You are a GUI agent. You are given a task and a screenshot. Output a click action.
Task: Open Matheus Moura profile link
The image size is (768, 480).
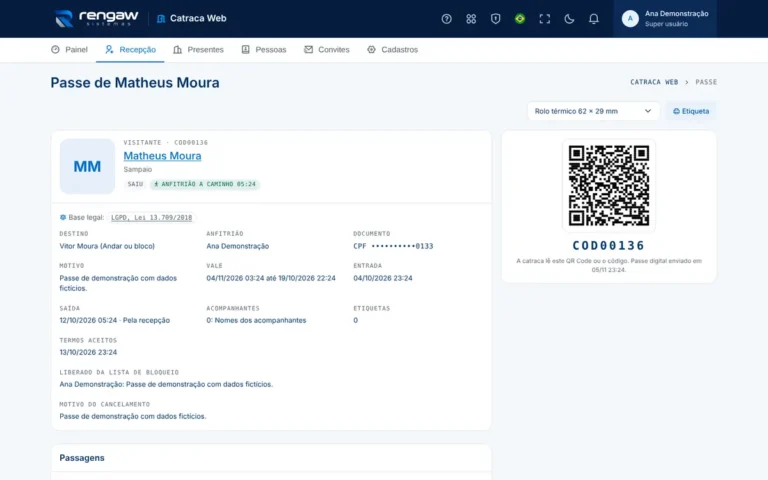(162, 156)
